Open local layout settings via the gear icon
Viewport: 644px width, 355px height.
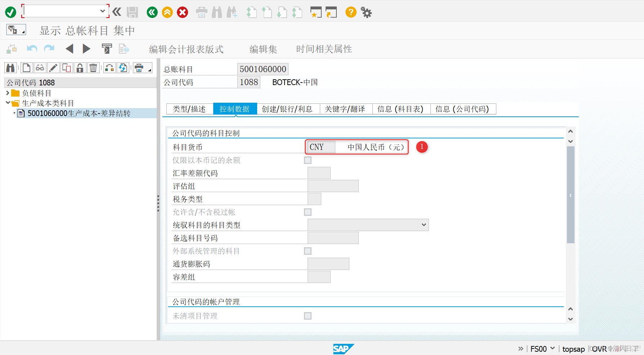(366, 12)
